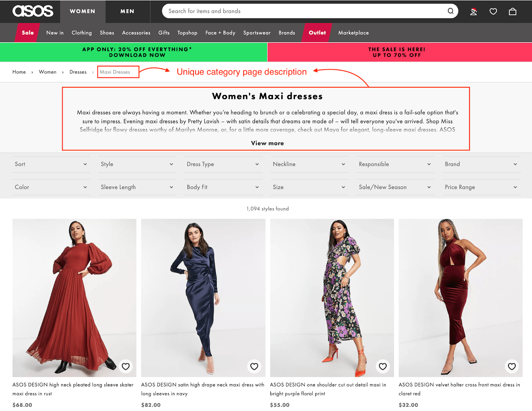
Task: Open the Sale menu
Action: (x=28, y=33)
